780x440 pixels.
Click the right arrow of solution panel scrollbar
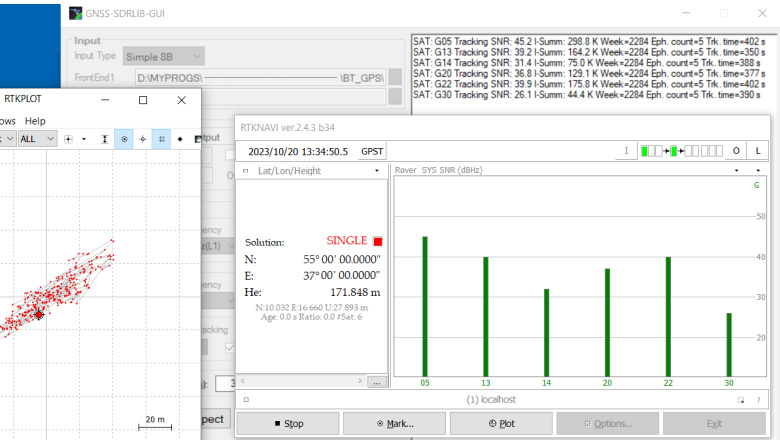pyautogui.click(x=360, y=381)
